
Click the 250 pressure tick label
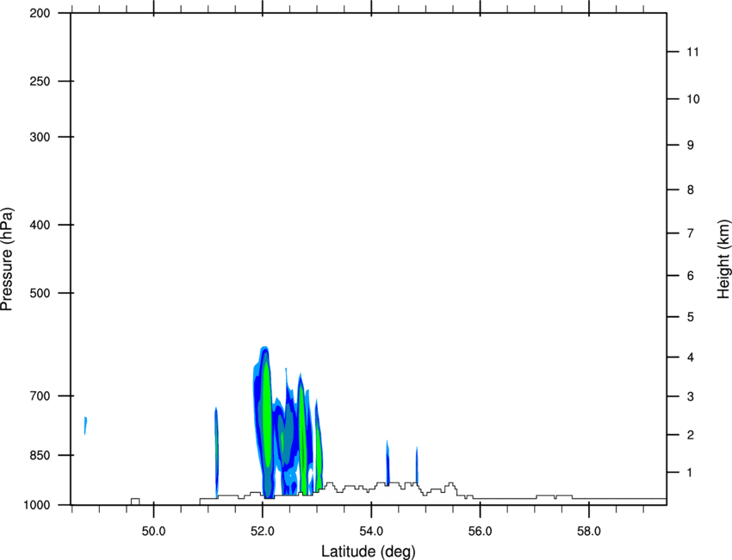[40, 81]
